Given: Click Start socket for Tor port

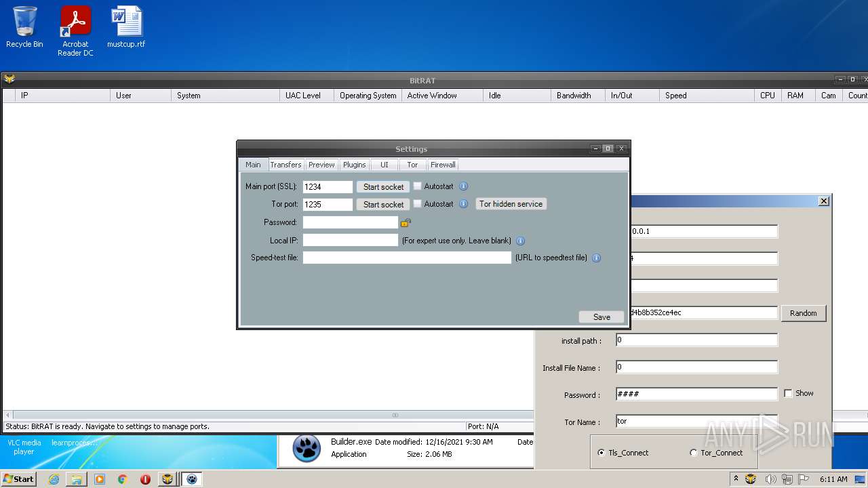Looking at the screenshot, I should (383, 204).
